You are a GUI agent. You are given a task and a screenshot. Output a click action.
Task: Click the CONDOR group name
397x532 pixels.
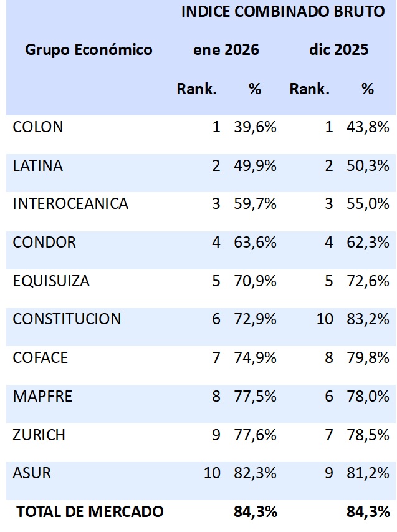pos(44,243)
